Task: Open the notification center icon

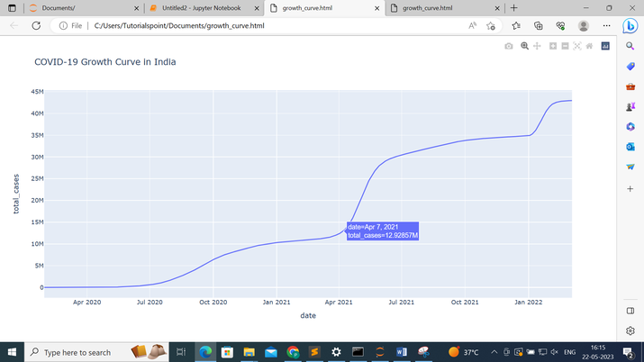Action: click(x=628, y=352)
